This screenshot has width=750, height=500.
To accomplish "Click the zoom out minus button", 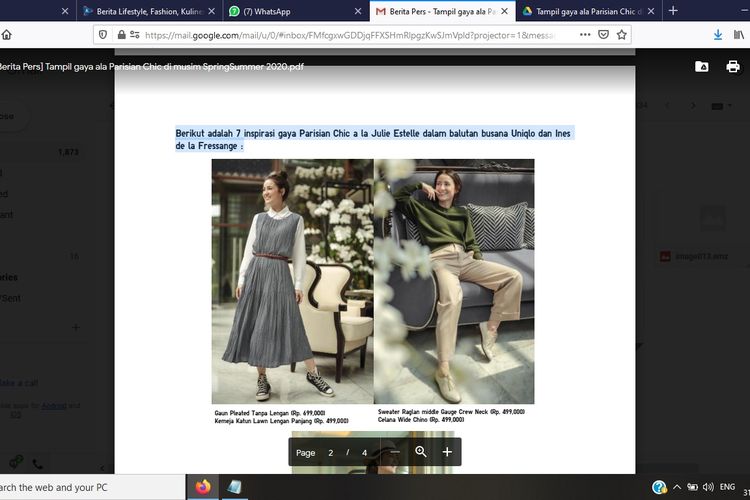I will point(395,452).
